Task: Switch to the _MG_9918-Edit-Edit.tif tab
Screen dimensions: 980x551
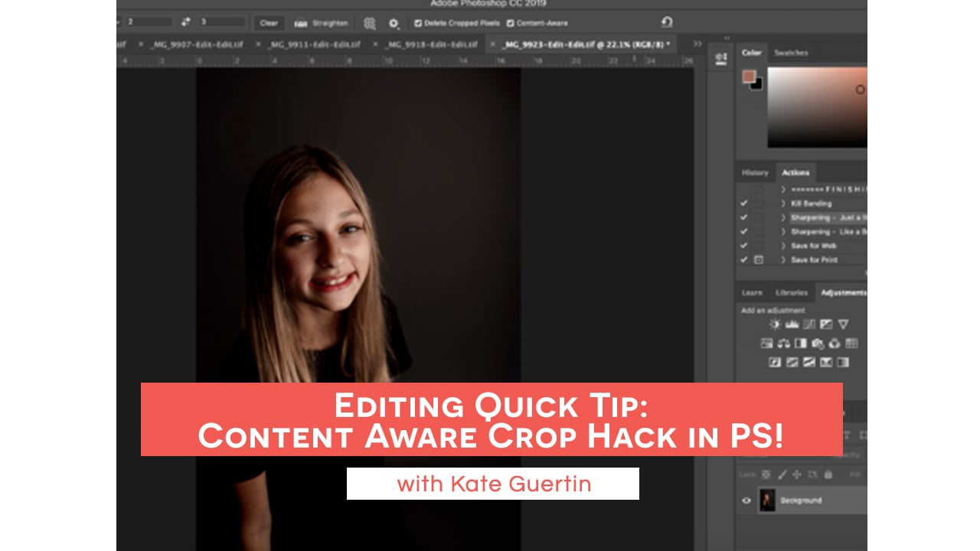Action: (x=433, y=44)
